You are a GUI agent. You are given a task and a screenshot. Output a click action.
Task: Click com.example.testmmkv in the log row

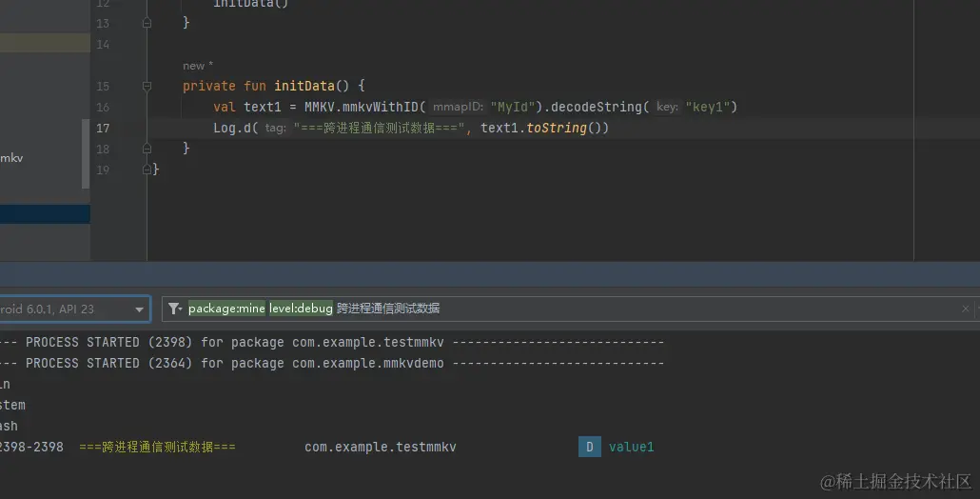(381, 447)
